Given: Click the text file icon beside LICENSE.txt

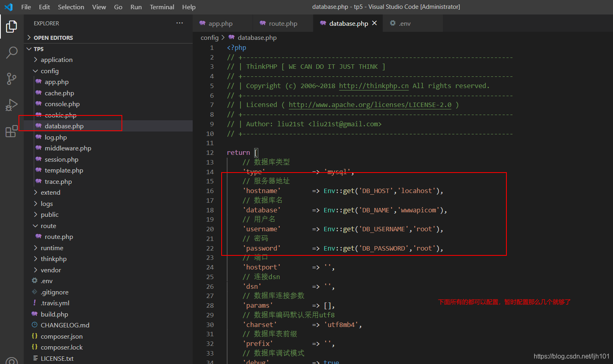Looking at the screenshot, I should [35, 358].
